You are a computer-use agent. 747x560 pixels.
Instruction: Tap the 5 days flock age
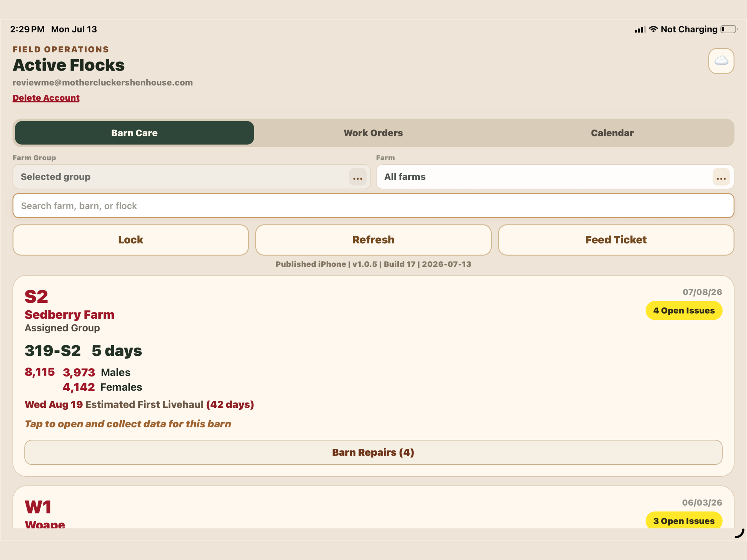(x=117, y=351)
